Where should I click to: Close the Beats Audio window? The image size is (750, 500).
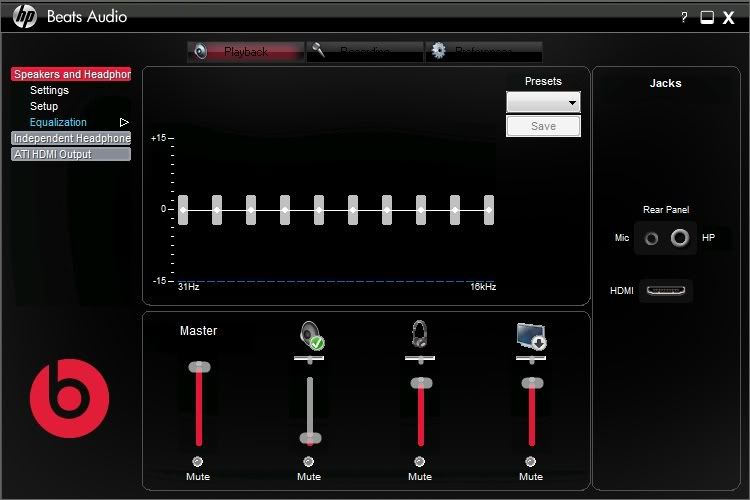(x=728, y=18)
